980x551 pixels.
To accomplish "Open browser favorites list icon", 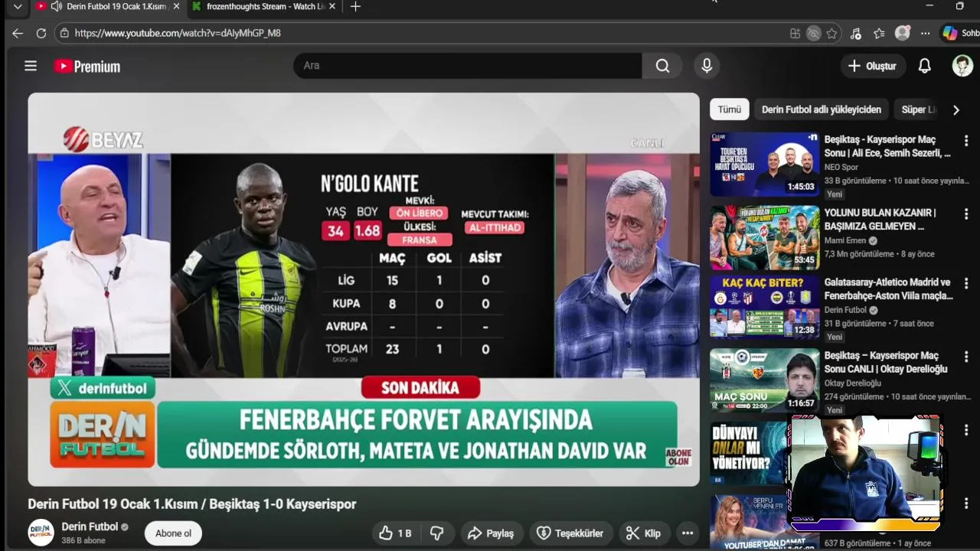I will point(879,33).
